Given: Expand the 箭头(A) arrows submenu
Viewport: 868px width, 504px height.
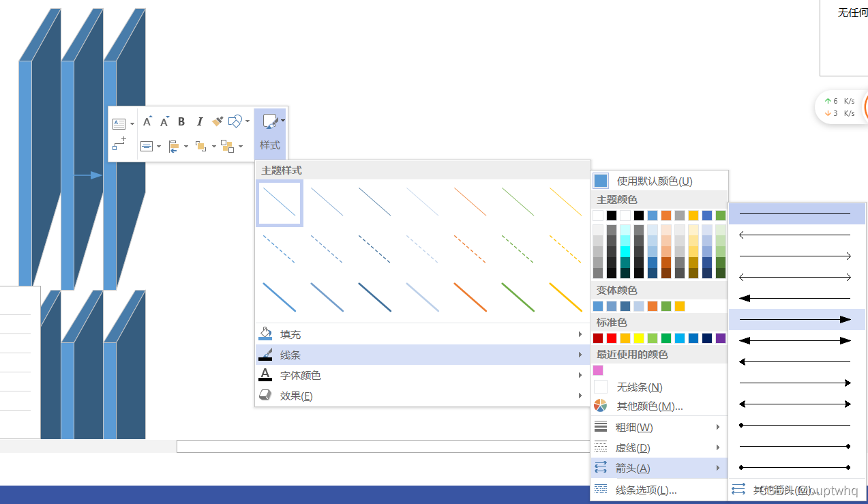Looking at the screenshot, I should coord(659,468).
